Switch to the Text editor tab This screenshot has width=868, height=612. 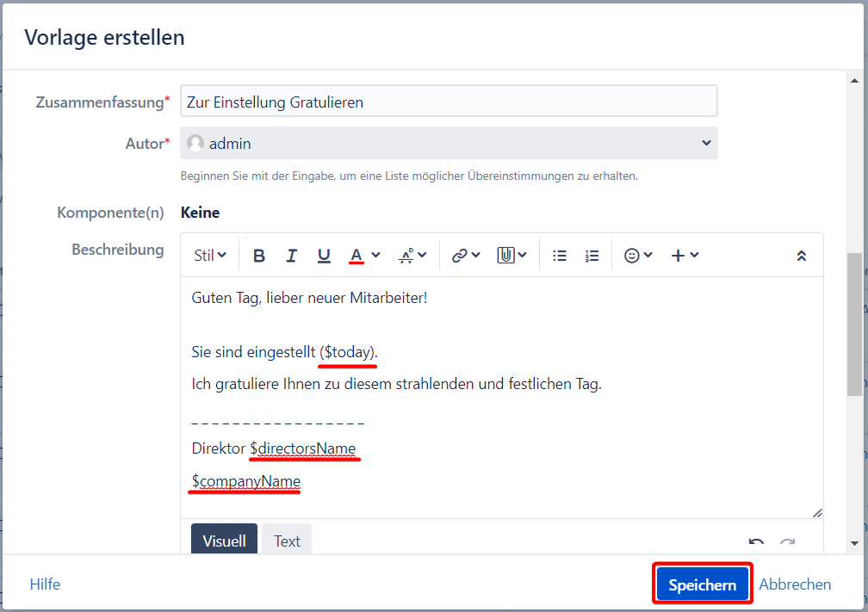coord(287,541)
